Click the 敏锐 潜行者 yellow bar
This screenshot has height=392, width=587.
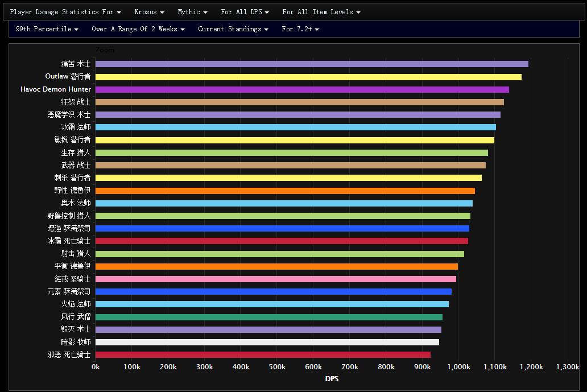coord(295,140)
